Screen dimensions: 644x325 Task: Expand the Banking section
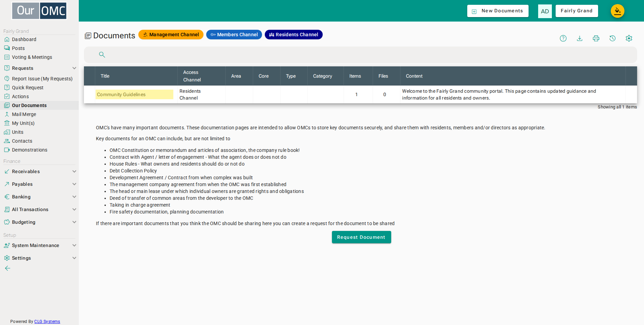click(39, 197)
